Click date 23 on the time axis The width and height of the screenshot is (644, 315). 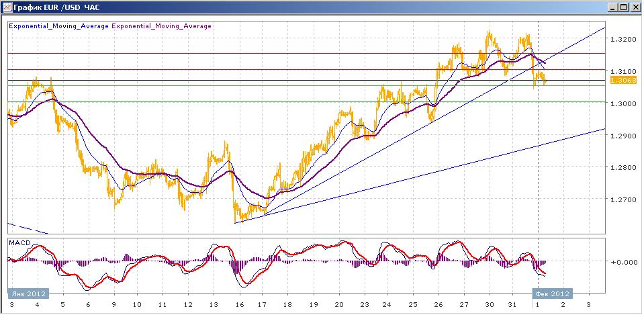point(366,305)
